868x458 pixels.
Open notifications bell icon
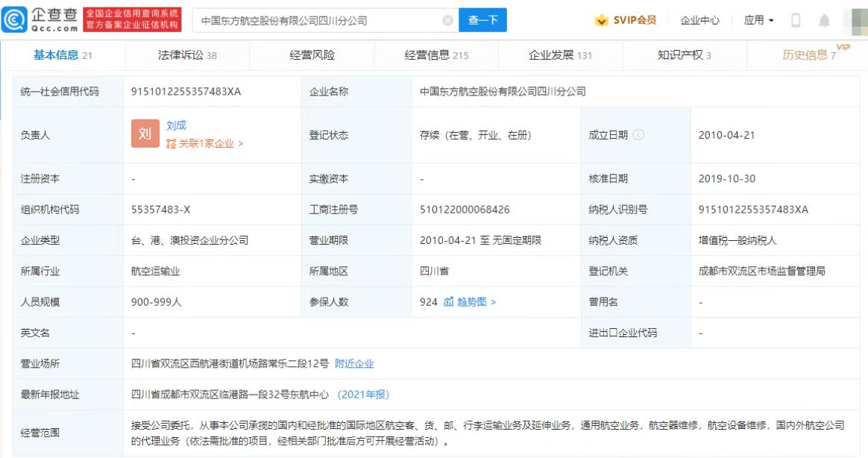[x=824, y=21]
